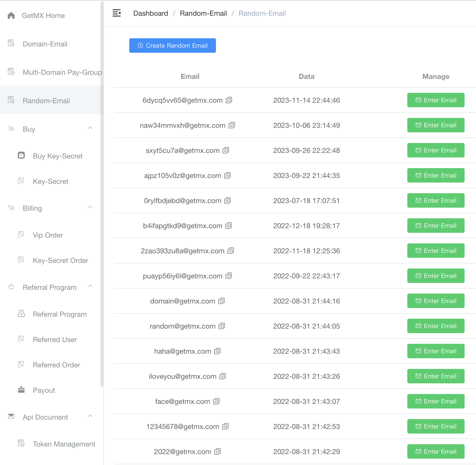Collapse the sidebar with the hamburger icon
476x465 pixels.
pos(117,13)
